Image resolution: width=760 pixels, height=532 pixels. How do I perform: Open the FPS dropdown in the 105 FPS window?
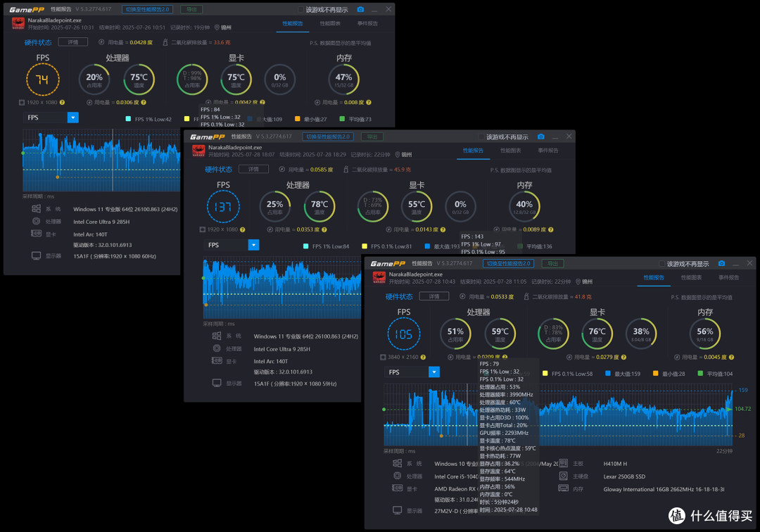click(433, 372)
